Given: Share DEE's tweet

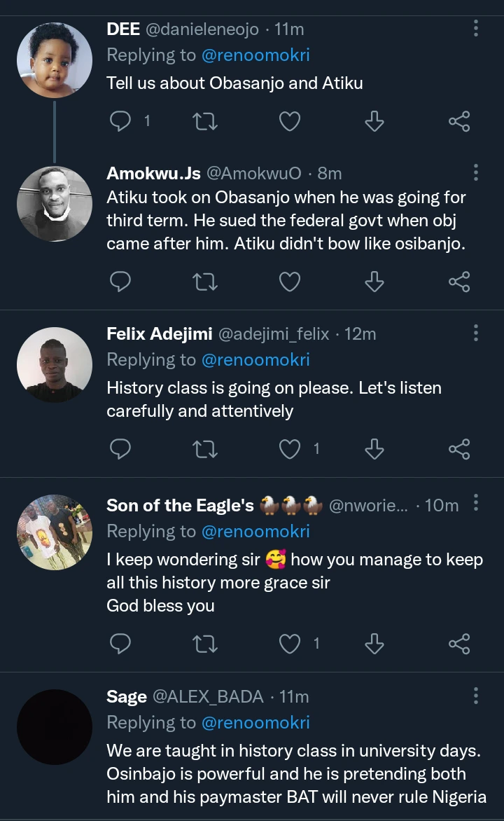Looking at the screenshot, I should [x=458, y=122].
